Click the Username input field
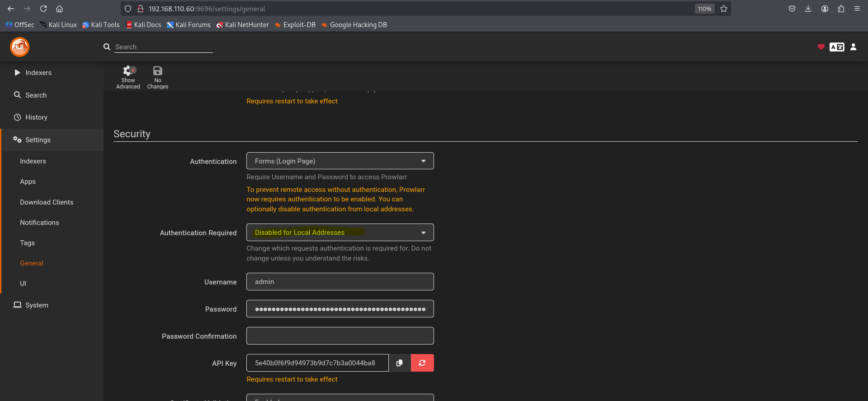 340,282
